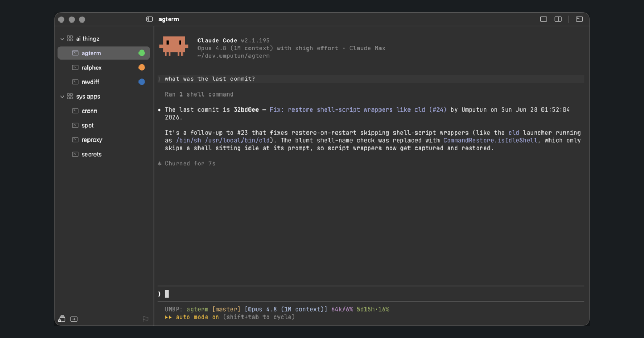
Task: Collapse the sys apps group chevron
Action: (x=62, y=97)
